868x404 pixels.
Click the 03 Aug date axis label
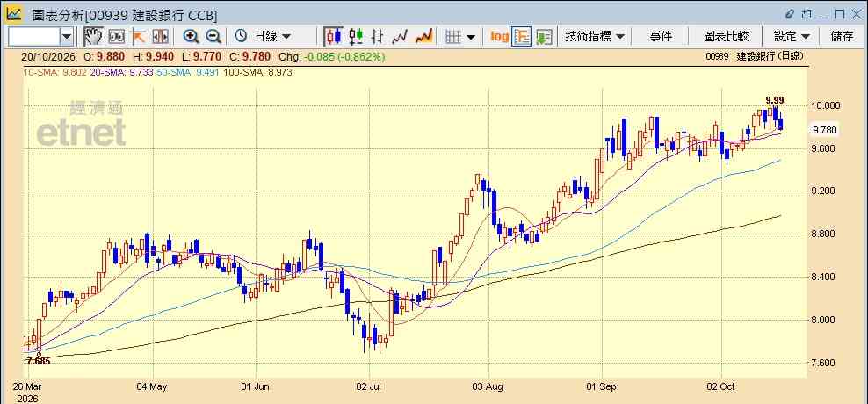coord(488,386)
